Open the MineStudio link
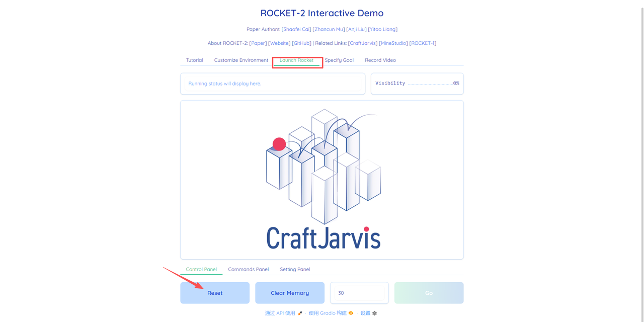This screenshot has width=644, height=322. point(393,43)
